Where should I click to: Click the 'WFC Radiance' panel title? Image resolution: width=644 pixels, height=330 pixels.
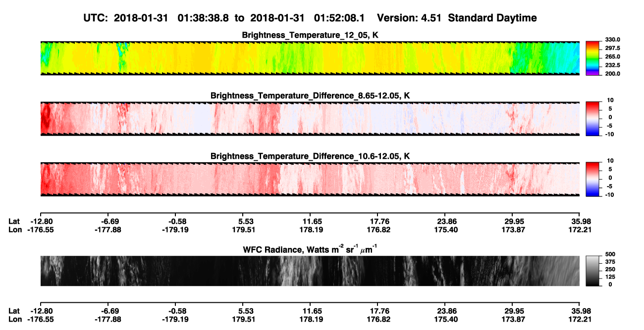pyautogui.click(x=310, y=249)
